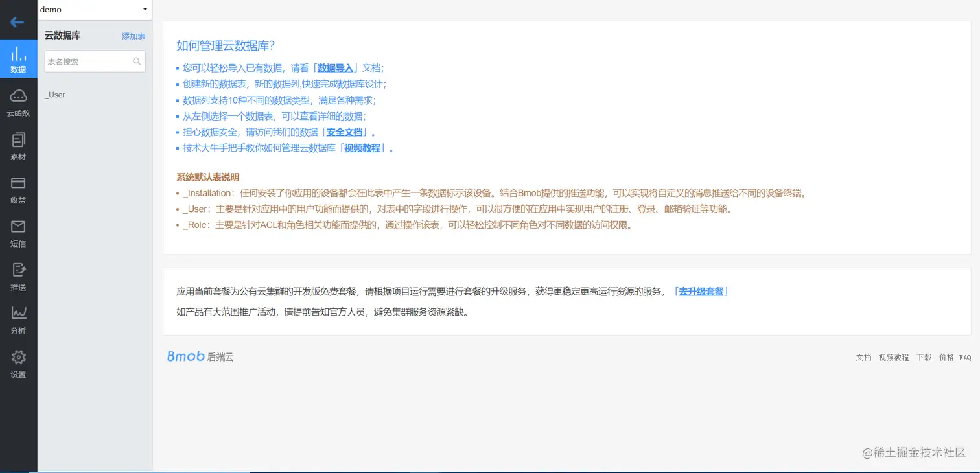The width and height of the screenshot is (980, 473).
Task: Open the footer 文档 link
Action: point(863,357)
